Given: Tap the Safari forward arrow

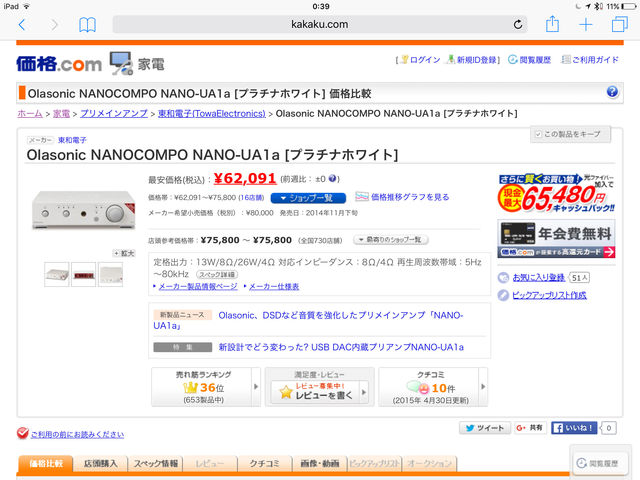Looking at the screenshot, I should coord(54,25).
